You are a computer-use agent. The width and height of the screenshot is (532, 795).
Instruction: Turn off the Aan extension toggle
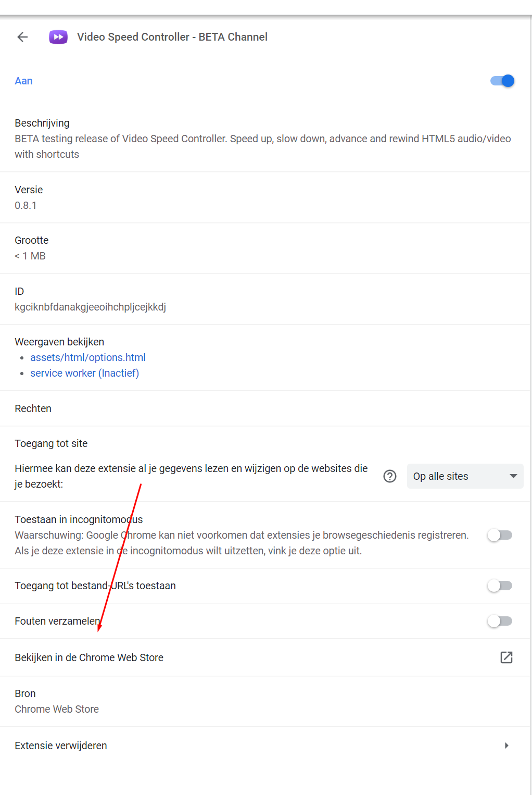pos(501,81)
